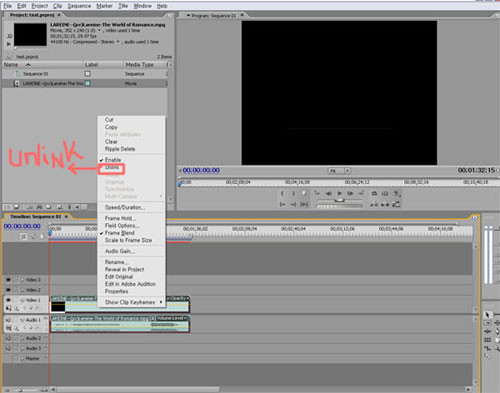This screenshot has height=393, width=500.
Task: Select the Timeline: Sequence 01 tab
Action: [36, 217]
